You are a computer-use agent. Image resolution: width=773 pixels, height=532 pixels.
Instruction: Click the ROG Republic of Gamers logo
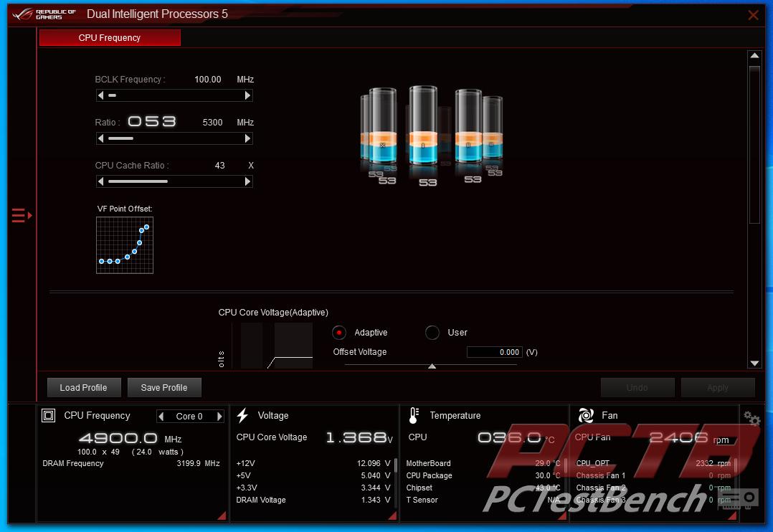44,14
